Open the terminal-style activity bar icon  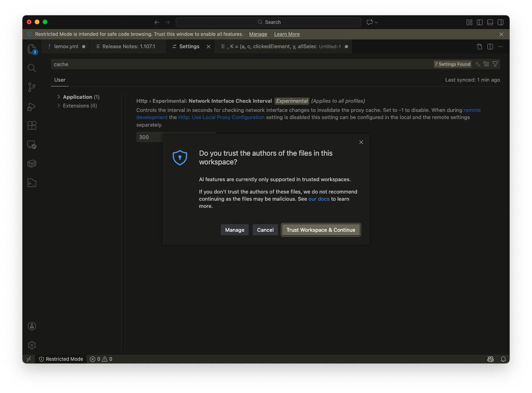[31, 183]
